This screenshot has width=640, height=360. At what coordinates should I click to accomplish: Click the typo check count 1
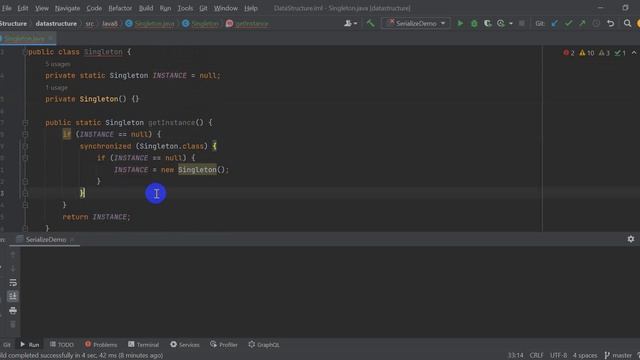pos(620,53)
